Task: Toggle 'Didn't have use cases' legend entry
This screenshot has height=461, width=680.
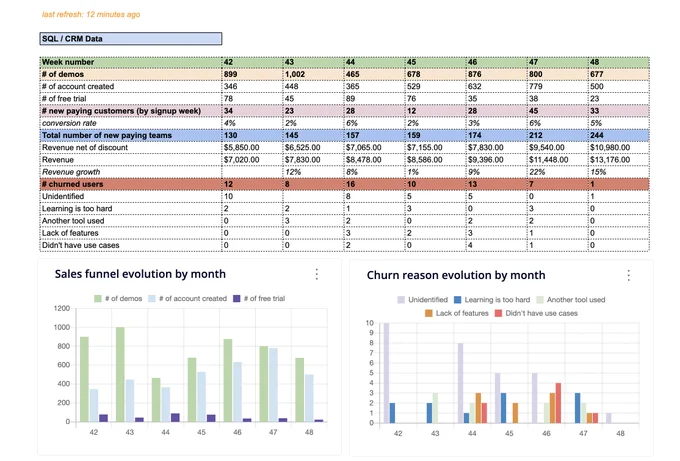Action: pos(536,313)
